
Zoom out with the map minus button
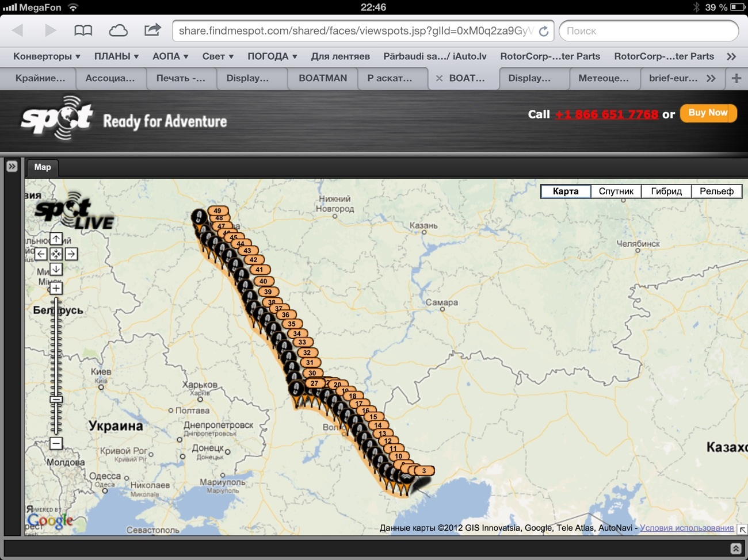(x=56, y=443)
